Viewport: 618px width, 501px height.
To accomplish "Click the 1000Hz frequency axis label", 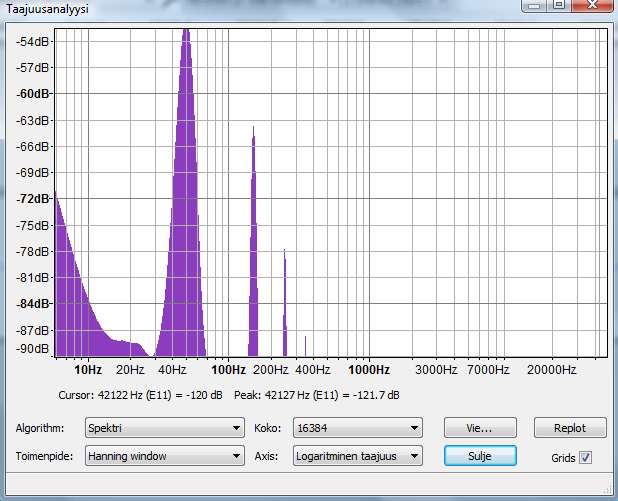I will point(369,370).
